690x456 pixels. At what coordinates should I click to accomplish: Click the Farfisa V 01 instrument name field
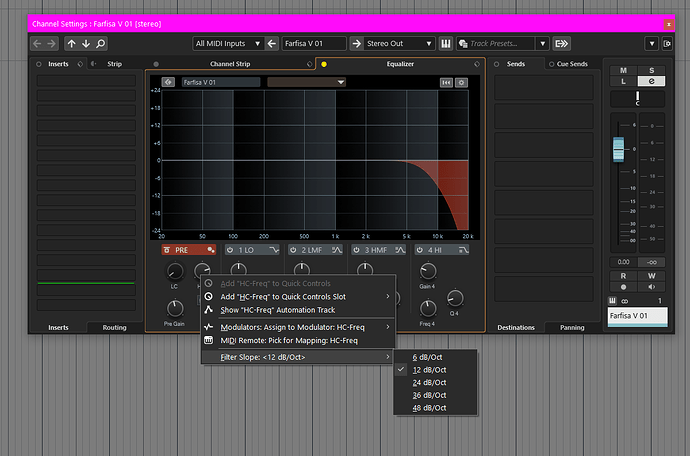tap(314, 44)
